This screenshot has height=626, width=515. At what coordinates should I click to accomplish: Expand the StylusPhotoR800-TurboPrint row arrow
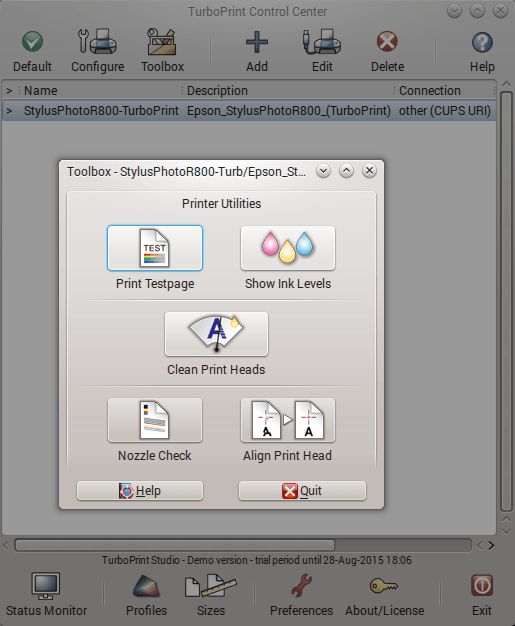[x=9, y=111]
